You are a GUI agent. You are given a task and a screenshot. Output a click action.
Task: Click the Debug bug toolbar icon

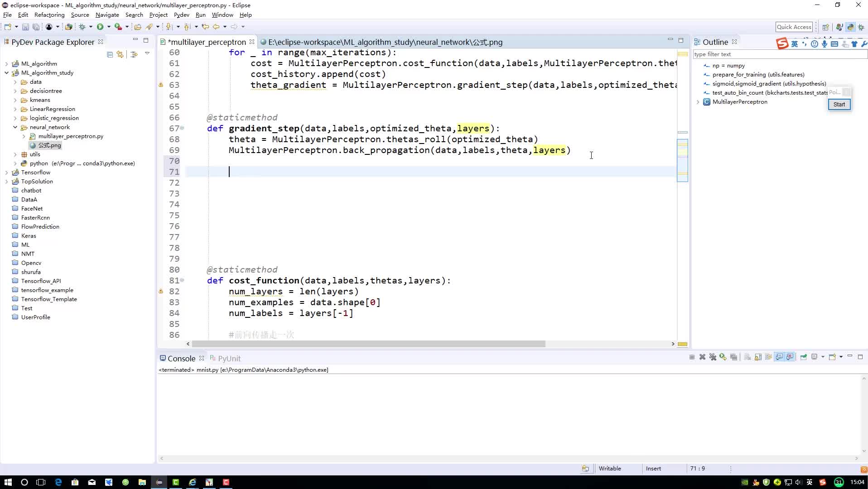pos(82,27)
